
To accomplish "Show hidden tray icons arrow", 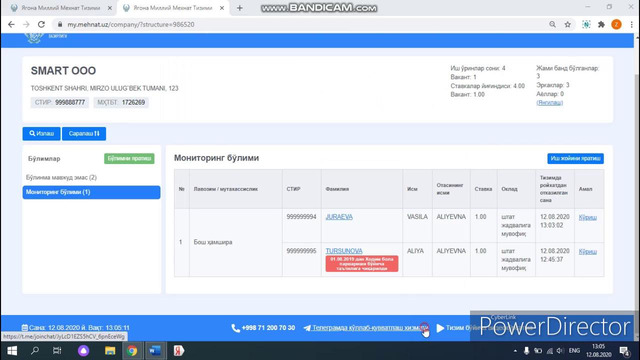I will (515, 351).
